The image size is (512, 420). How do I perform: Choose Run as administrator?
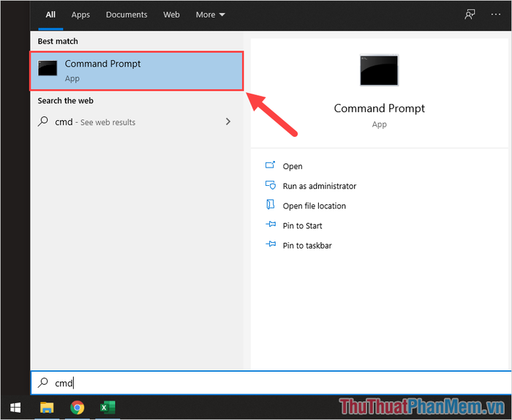click(320, 186)
